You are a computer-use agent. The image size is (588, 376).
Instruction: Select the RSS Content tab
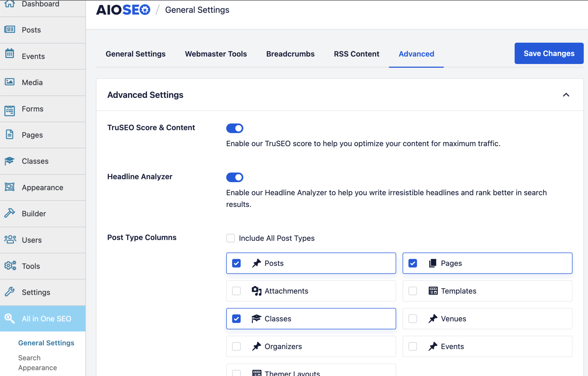coord(356,54)
